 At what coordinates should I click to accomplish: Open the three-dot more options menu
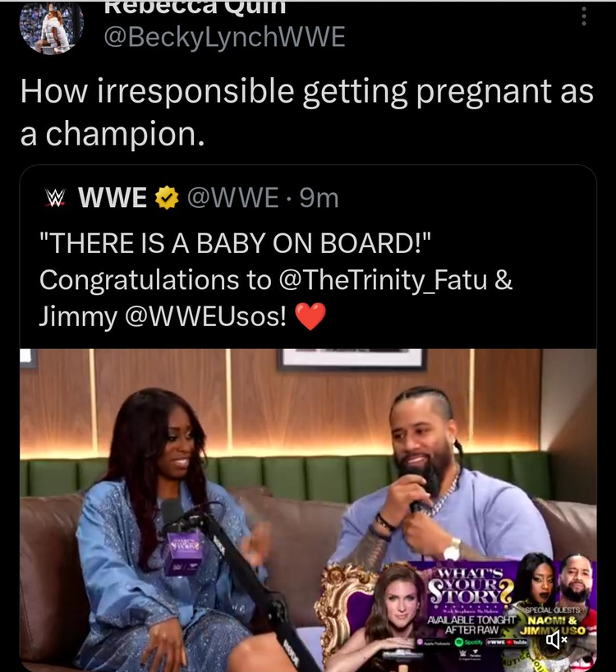click(584, 15)
